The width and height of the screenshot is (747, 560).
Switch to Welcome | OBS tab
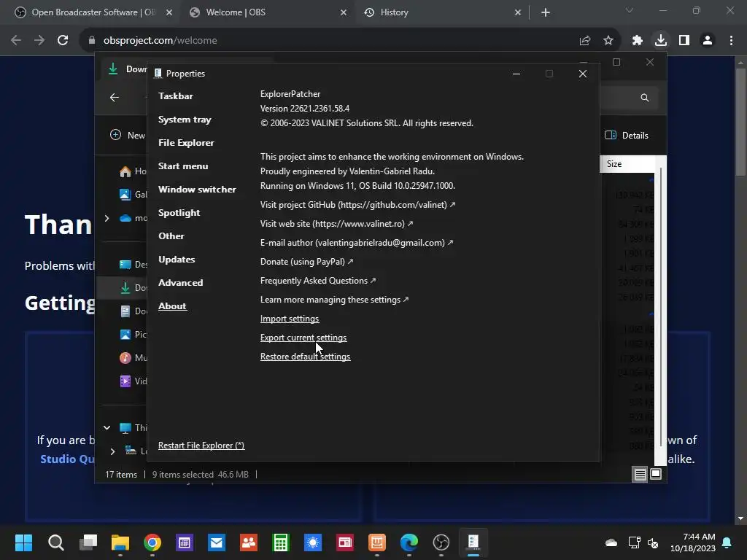(268, 12)
